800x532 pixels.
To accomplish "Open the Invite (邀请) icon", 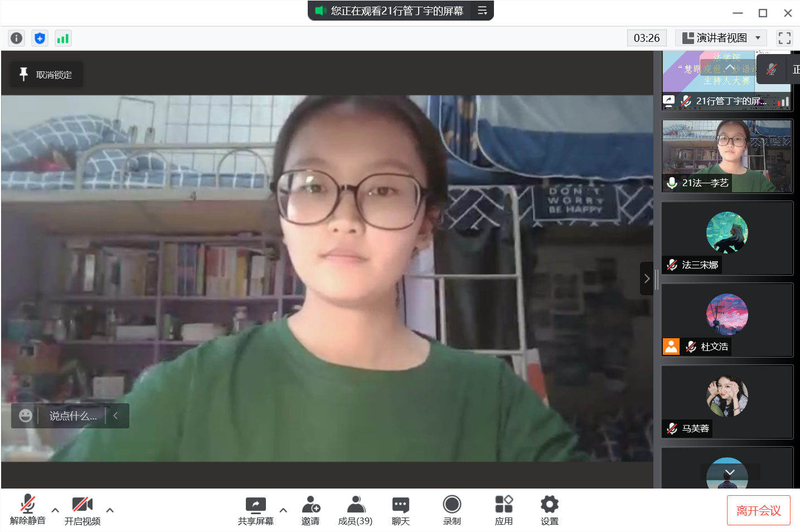I will coord(311,510).
